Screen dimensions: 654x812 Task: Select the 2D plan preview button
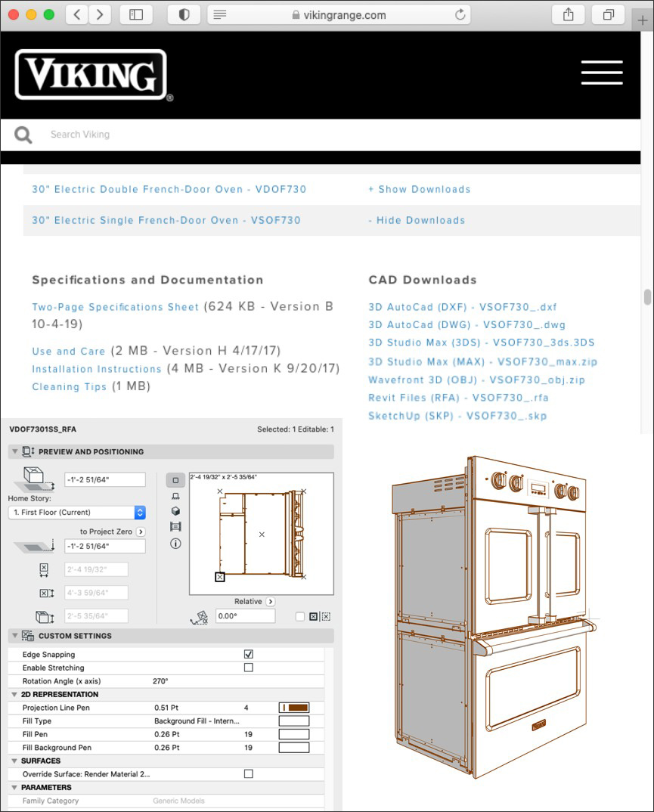click(175, 480)
